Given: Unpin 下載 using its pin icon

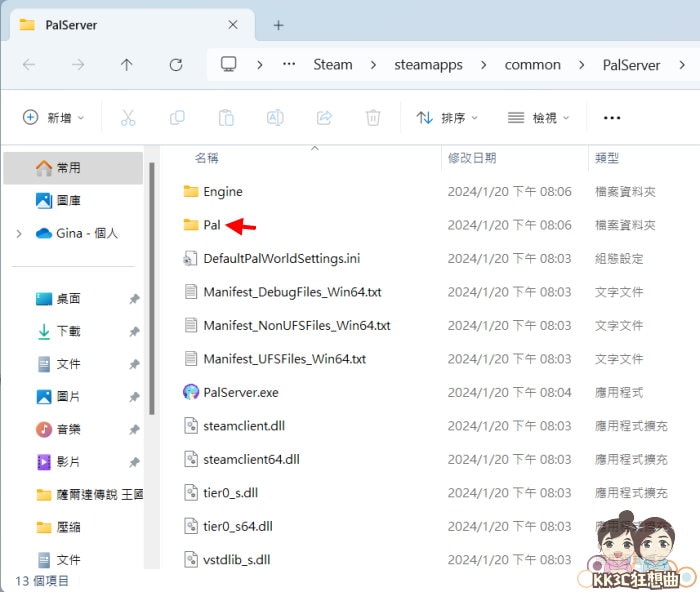Looking at the screenshot, I should coord(134,332).
